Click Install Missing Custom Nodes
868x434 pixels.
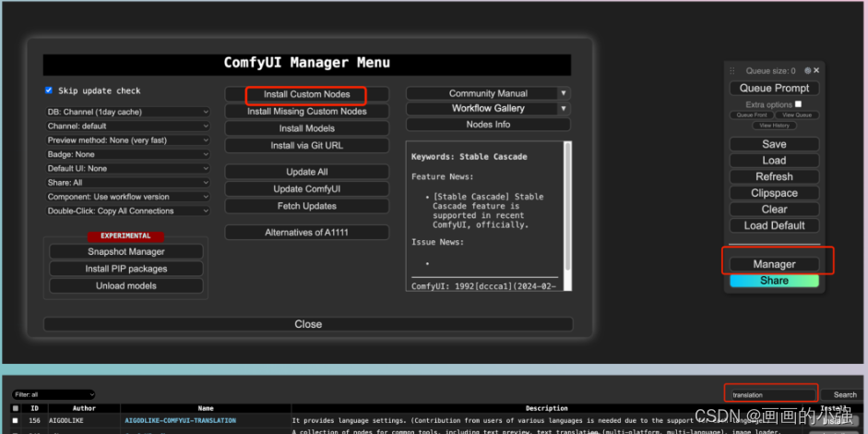point(306,112)
